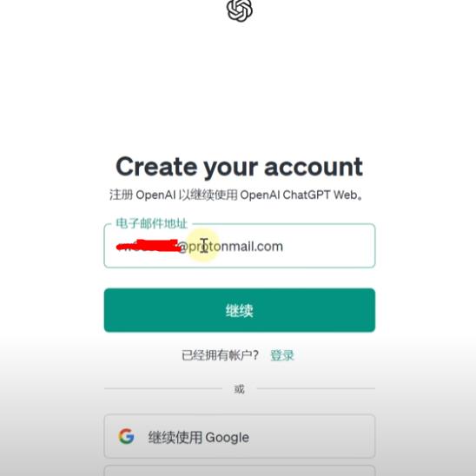Click the 已经拥有帐户? text
476x476 pixels.
coord(220,355)
